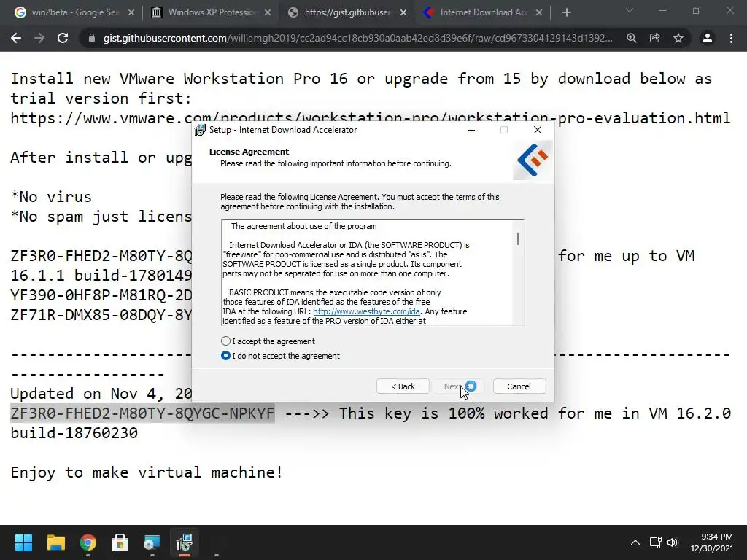This screenshot has width=747, height=560.
Task: Close the Internet Download Accelerator browser tab
Action: click(x=539, y=12)
